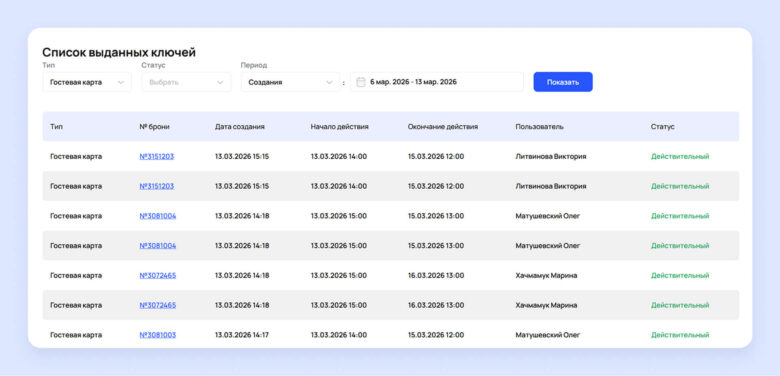The image size is (780, 376).
Task: Open the Статус filter dropdown with Выбрать placeholder
Action: [x=187, y=82]
